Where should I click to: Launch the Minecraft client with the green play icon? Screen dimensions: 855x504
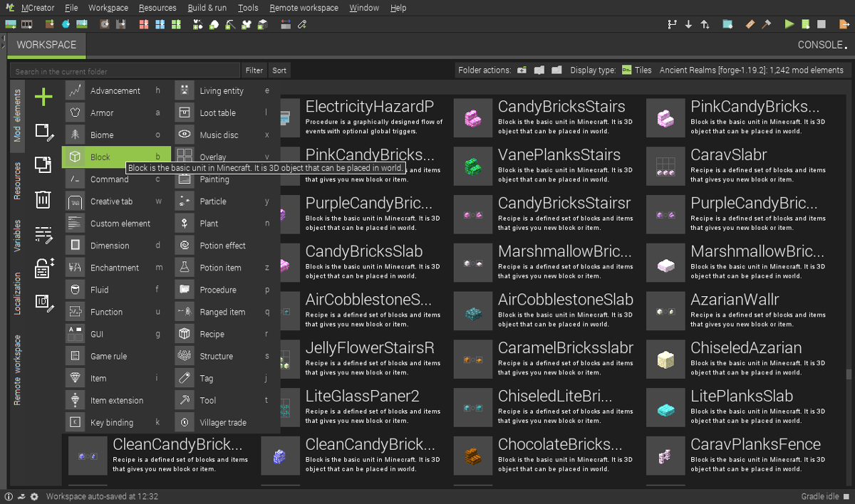click(789, 24)
